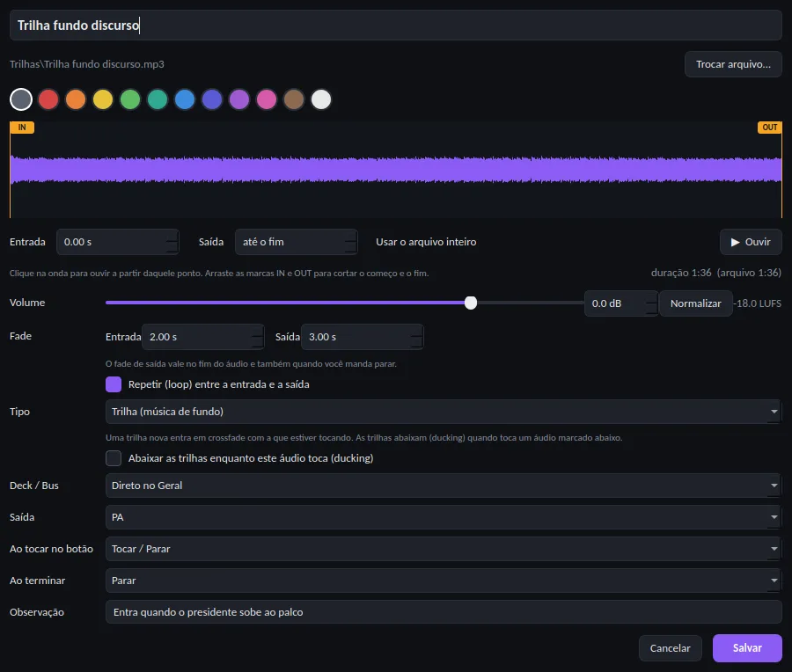Click the file path 'Trilhas\Trilha fundo discurso.mp3'
792x672 pixels.
tap(87, 64)
